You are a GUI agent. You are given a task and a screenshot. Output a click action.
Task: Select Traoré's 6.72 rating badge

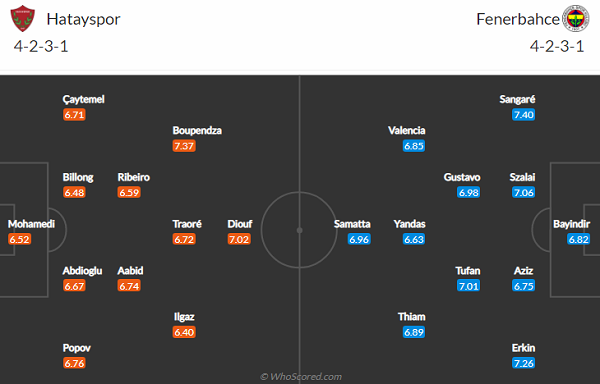184,239
